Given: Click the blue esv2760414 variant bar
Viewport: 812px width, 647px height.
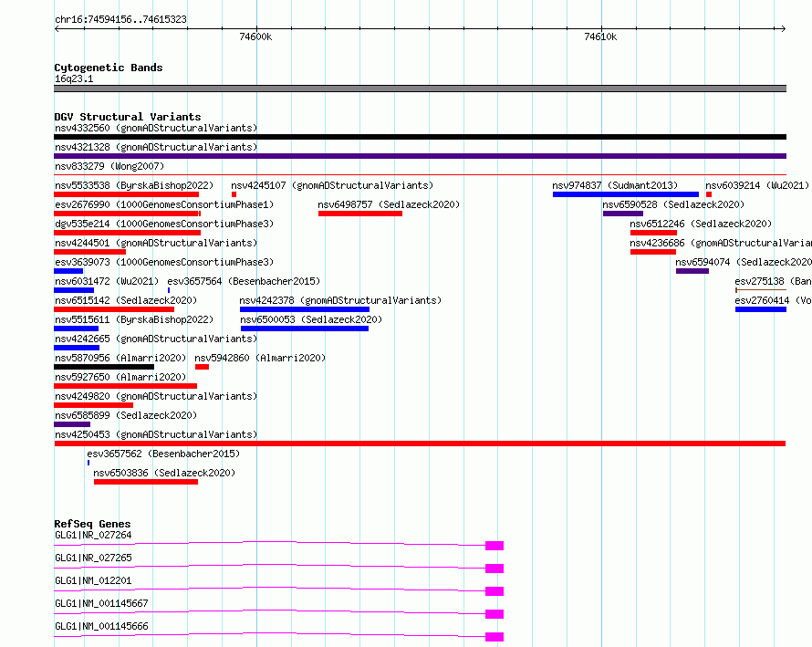Looking at the screenshot, I should click(761, 309).
